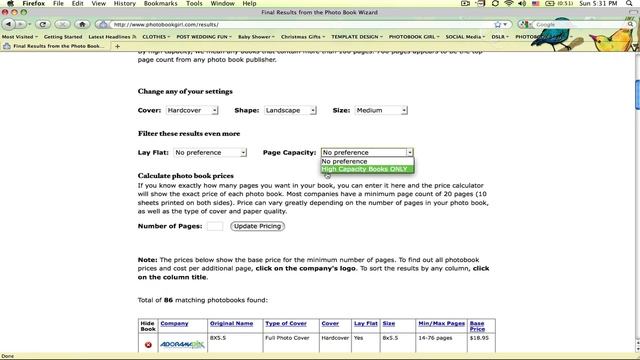
Task: Sort results by Base Price column
Action: click(477, 326)
